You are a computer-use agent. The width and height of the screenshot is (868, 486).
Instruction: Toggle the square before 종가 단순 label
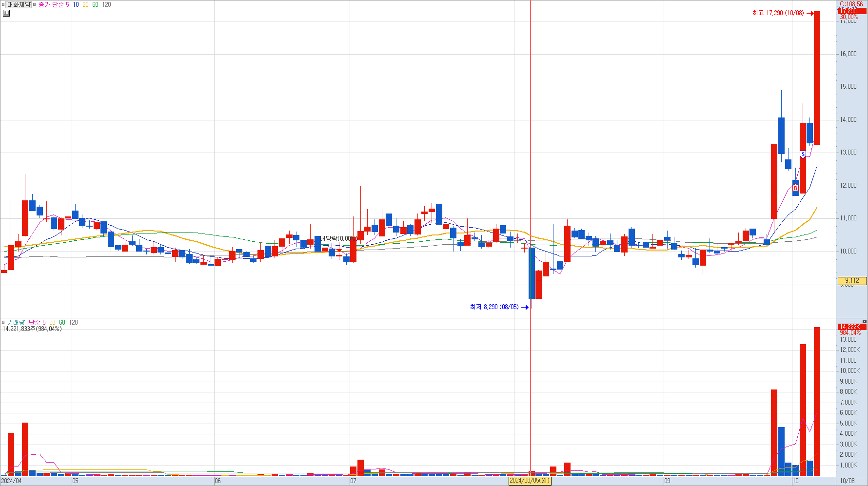[x=35, y=4]
